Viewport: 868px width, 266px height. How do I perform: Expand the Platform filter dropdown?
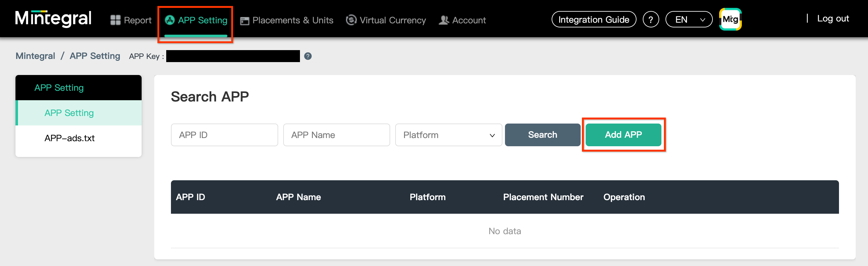coord(448,135)
